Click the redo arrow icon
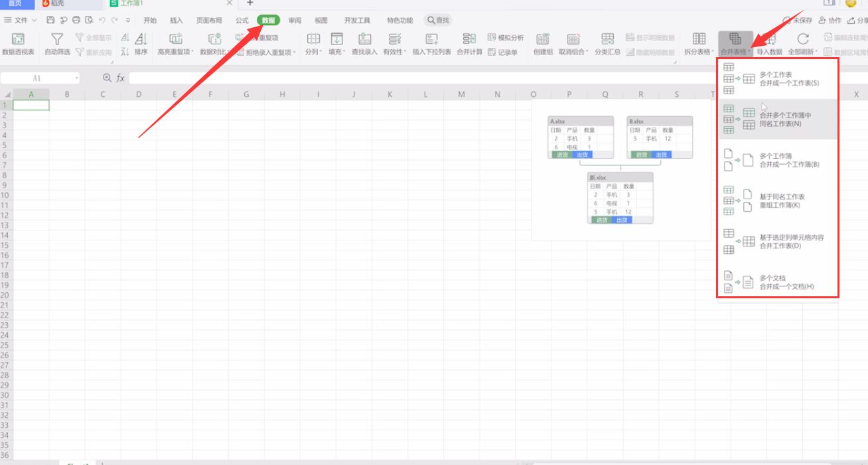The image size is (868, 465). (115, 21)
